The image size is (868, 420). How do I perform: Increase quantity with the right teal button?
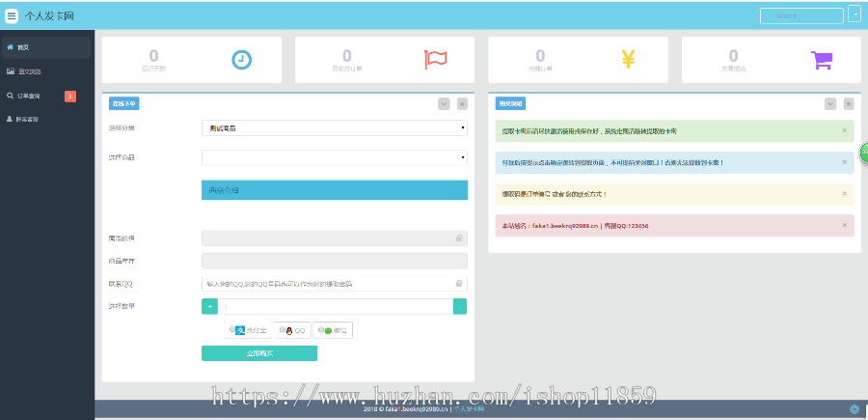click(460, 306)
